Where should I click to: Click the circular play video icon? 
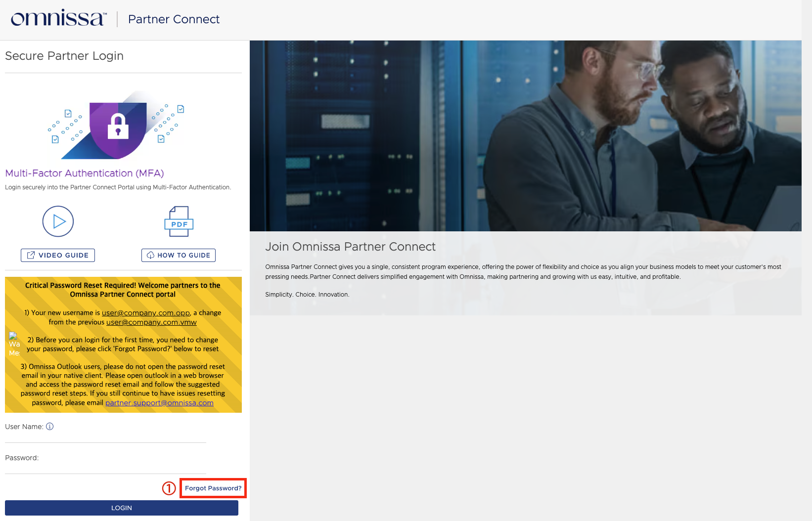tap(58, 221)
